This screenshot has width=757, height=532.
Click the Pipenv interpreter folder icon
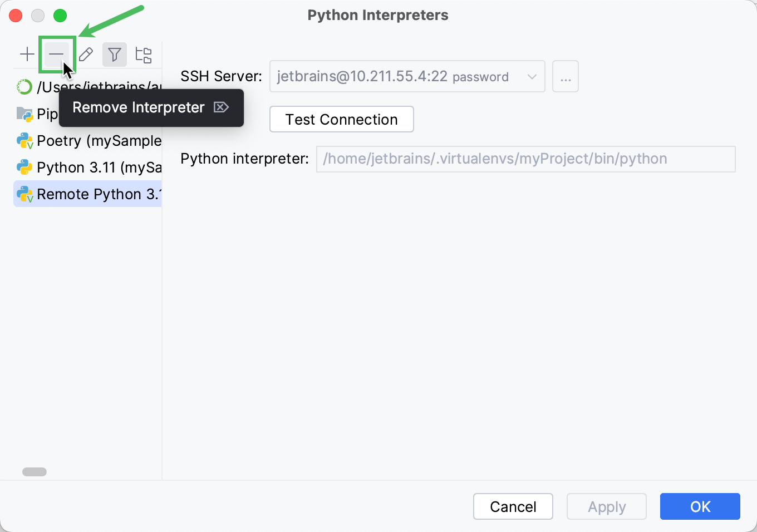pos(24,114)
